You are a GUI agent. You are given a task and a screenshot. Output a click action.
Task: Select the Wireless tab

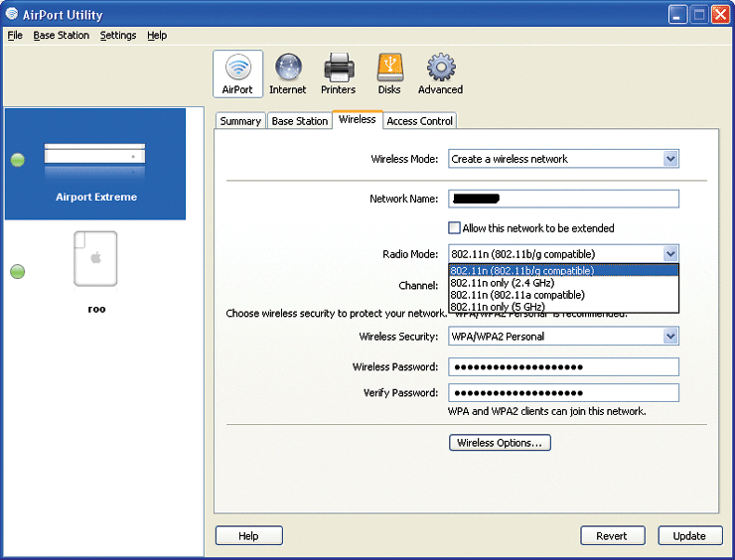(x=358, y=119)
